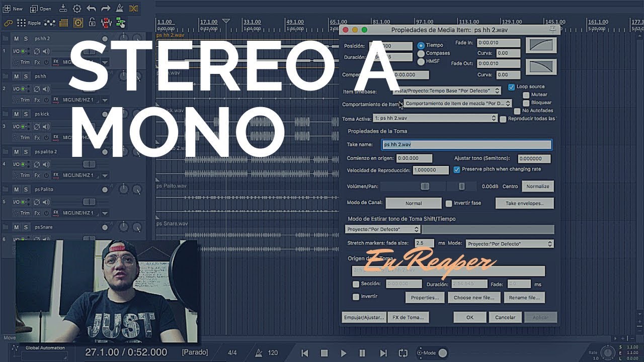This screenshot has width=644, height=362.
Task: Click the Take envelopes button
Action: pos(524,203)
